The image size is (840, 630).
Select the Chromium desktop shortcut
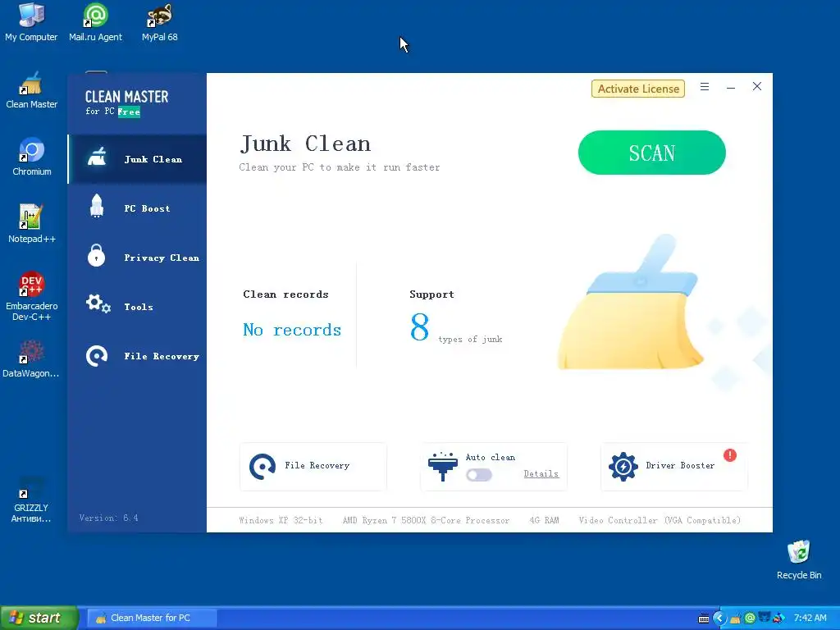pos(32,157)
